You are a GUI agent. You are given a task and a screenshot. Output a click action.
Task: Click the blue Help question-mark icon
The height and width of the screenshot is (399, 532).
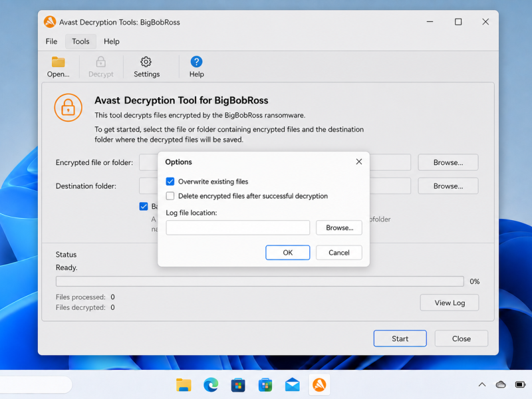[196, 62]
